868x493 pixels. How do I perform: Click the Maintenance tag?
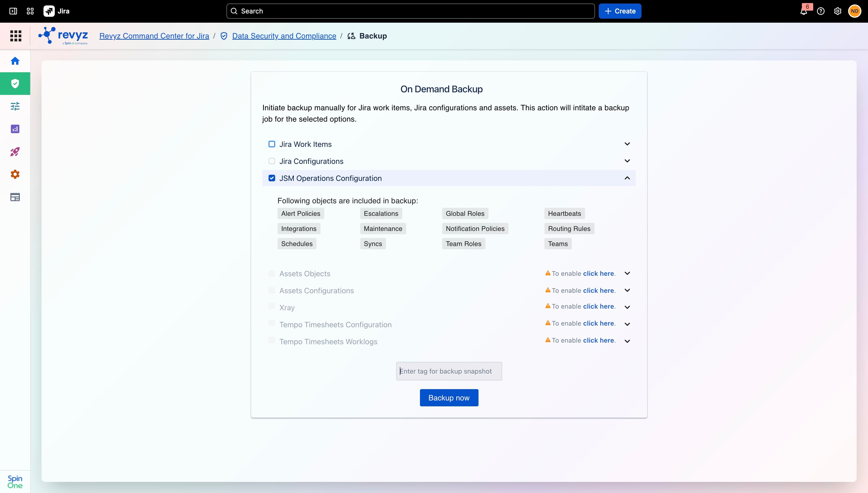(x=383, y=229)
